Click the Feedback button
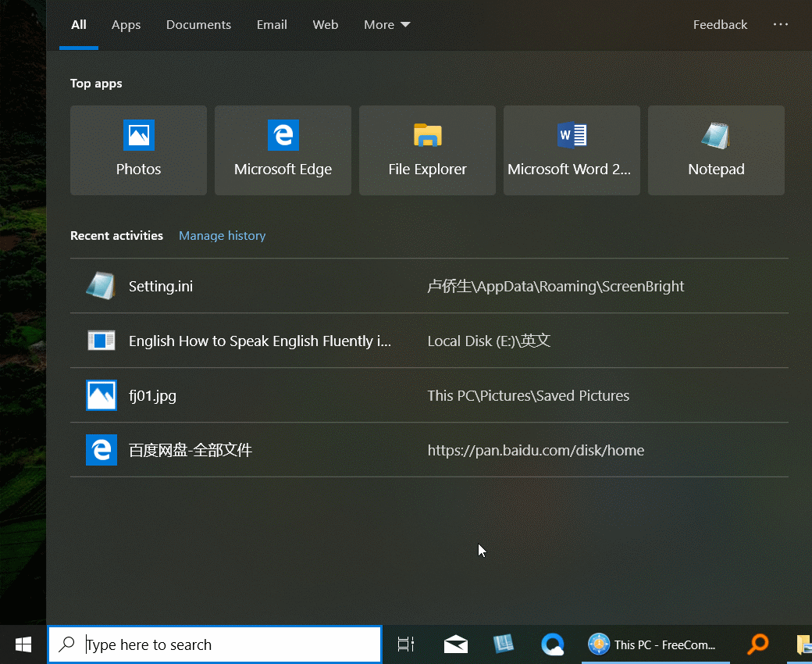This screenshot has width=812, height=664. (x=720, y=25)
